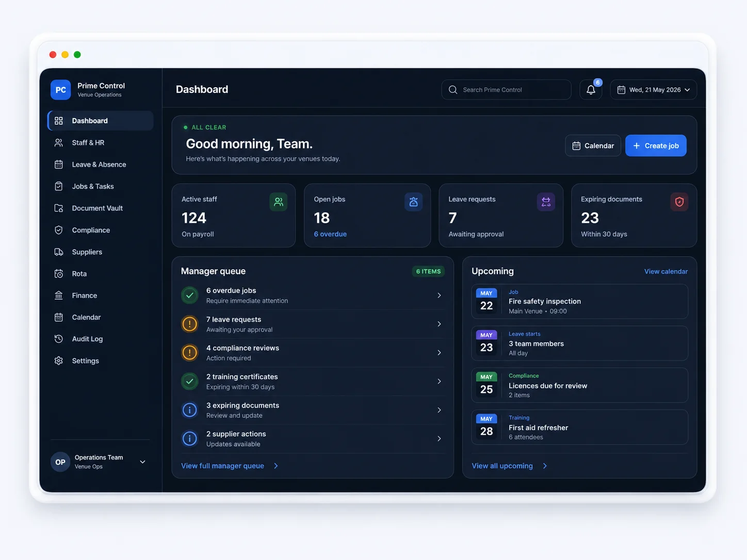The height and width of the screenshot is (560, 747).
Task: Follow the View full manager queue link
Action: pyautogui.click(x=230, y=466)
